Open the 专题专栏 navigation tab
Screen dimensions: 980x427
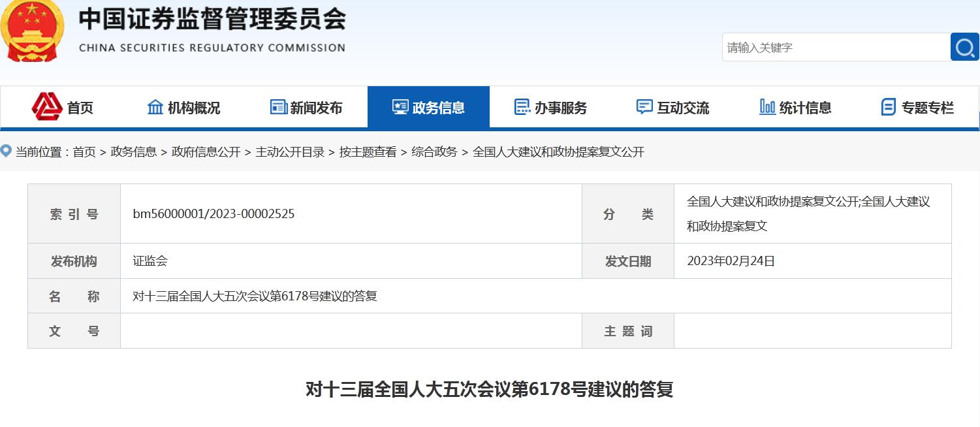tap(917, 107)
